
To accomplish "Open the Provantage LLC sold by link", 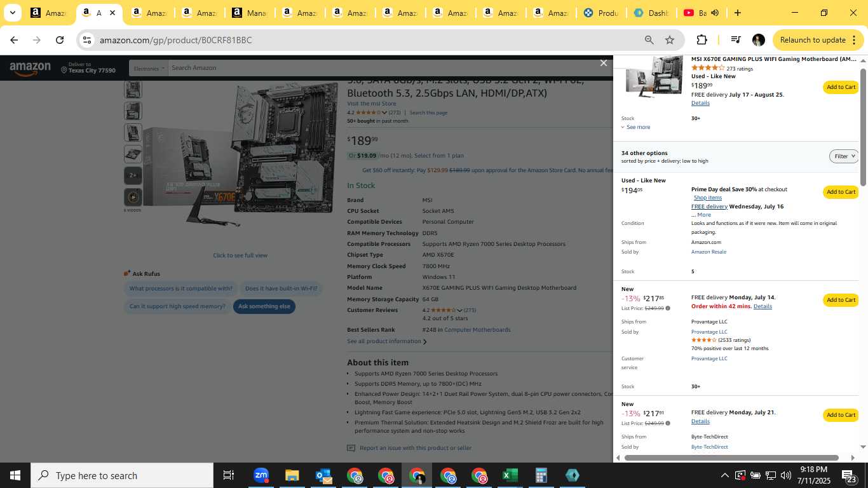I will [709, 332].
